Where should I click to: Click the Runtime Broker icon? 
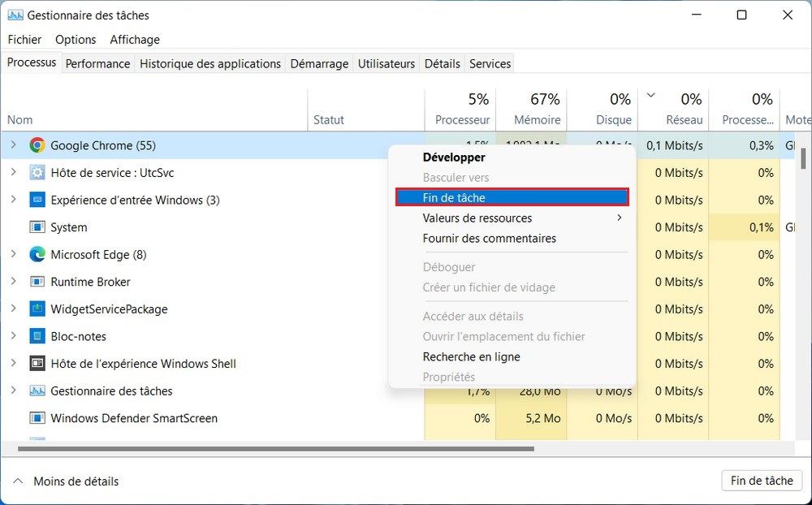click(x=37, y=282)
